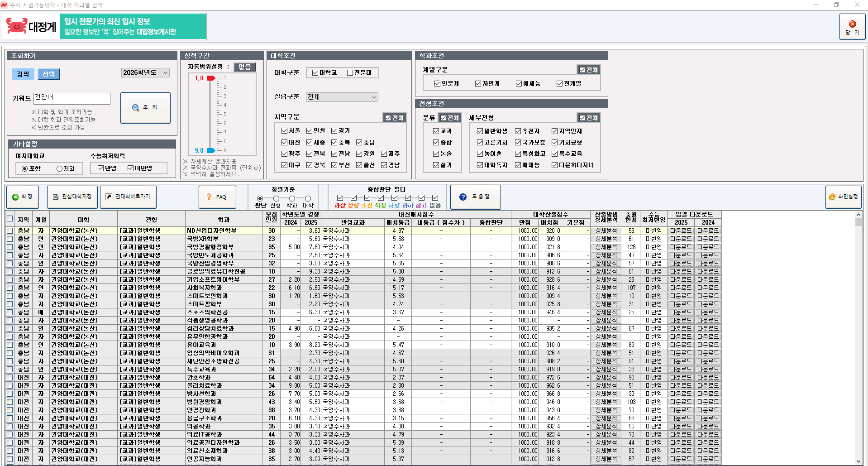
Task: Click the 닫기 close button with red icon
Action: point(853,27)
